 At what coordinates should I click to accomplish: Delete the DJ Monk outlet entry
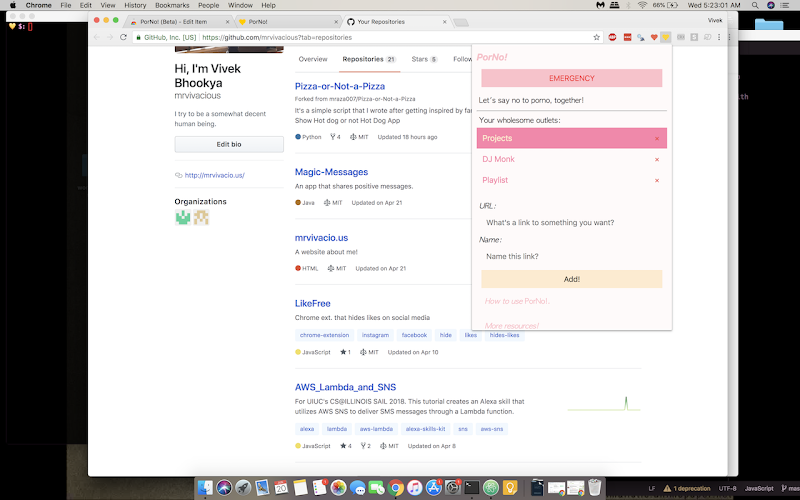[657, 160]
